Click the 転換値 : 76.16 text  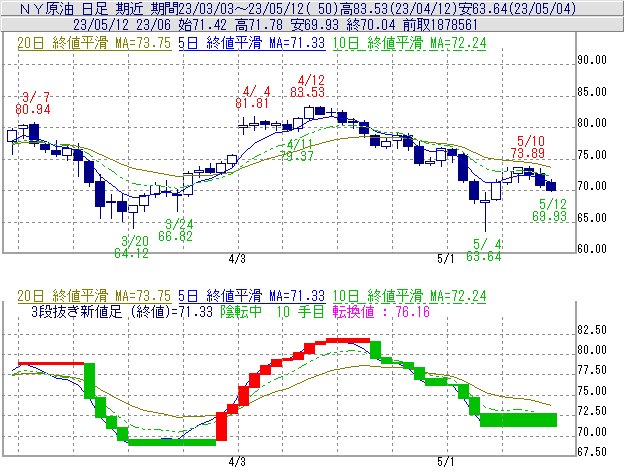[x=381, y=311]
